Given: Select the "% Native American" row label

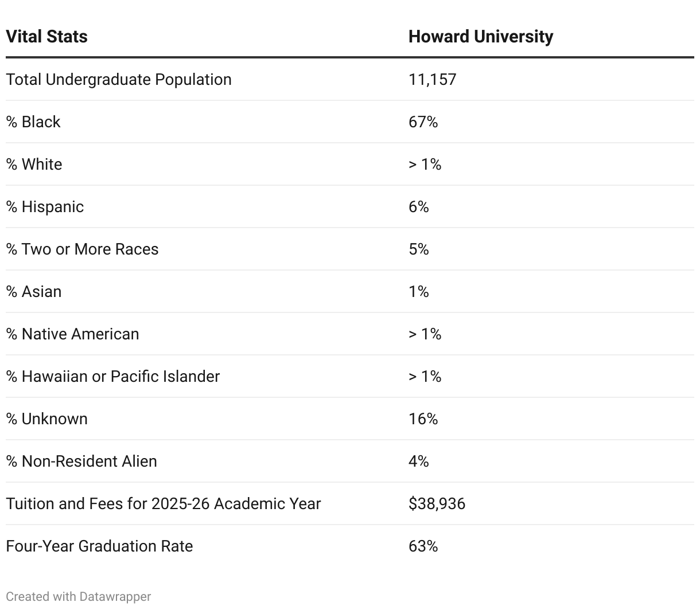Looking at the screenshot, I should 72,334.
